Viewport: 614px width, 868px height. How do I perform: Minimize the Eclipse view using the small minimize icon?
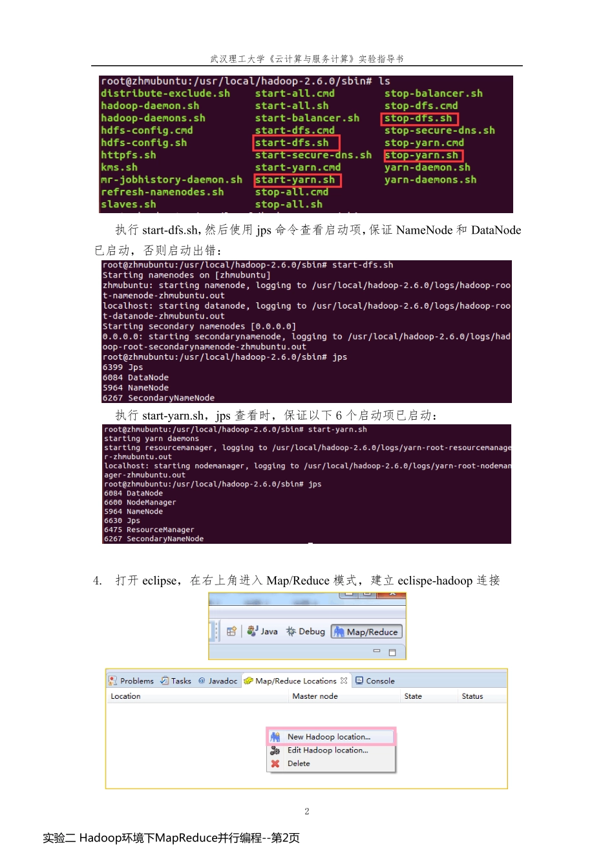point(377,651)
